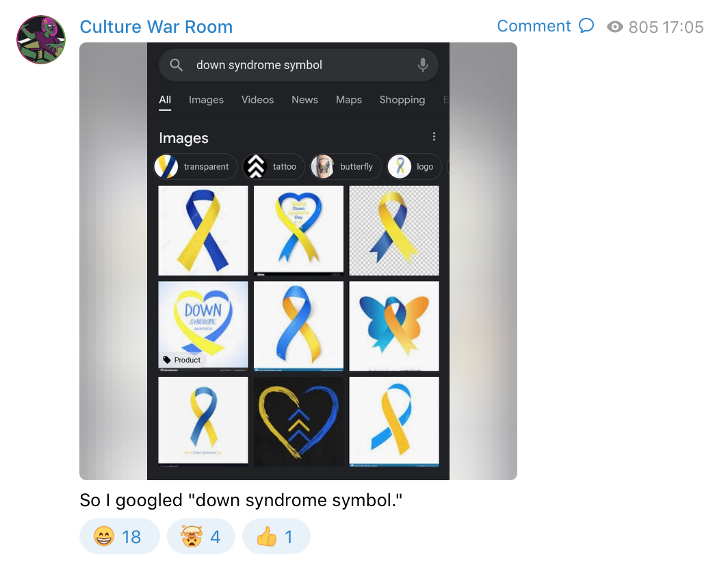This screenshot has width=728, height=565.
Task: Open the Culture War Room channel name
Action: pos(156,27)
